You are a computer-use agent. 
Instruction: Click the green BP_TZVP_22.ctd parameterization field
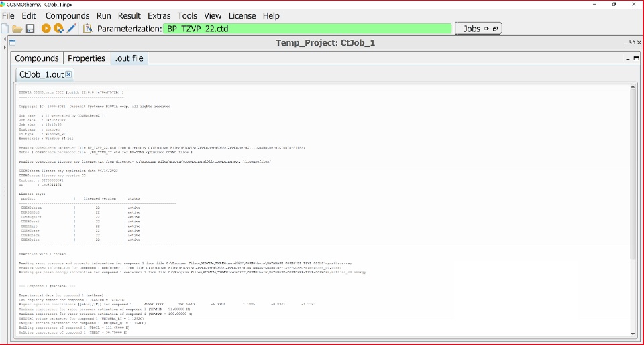[x=307, y=29]
